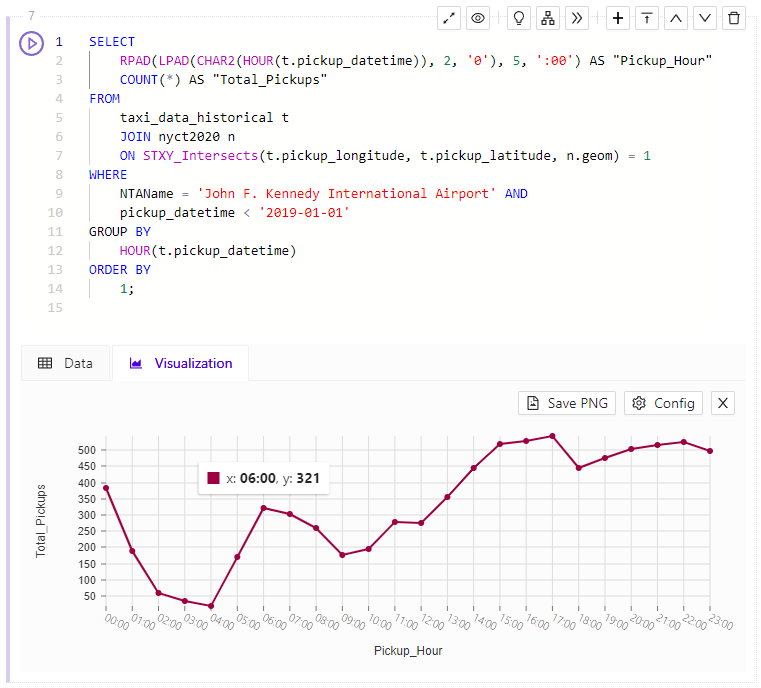Click the 04:00 lowest data point
The image size is (761, 688).
211,606
